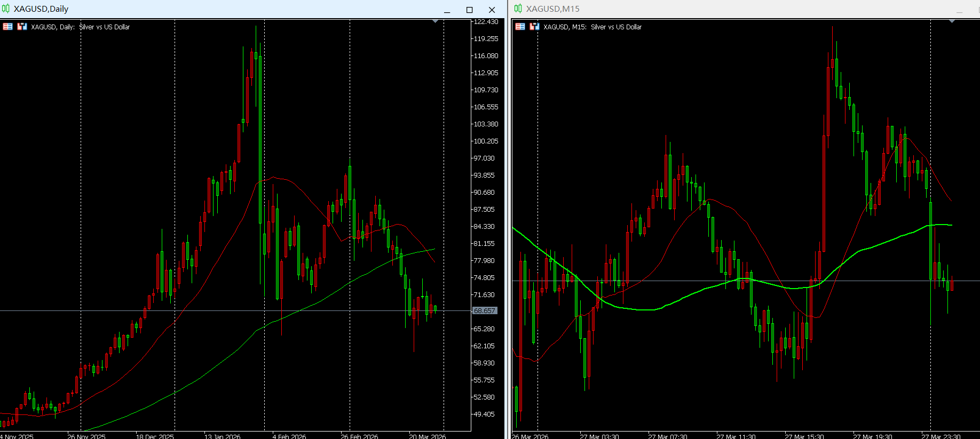980x439 pixels.
Task: Click the XAGUSD,Daily window title text
Action: [x=41, y=9]
